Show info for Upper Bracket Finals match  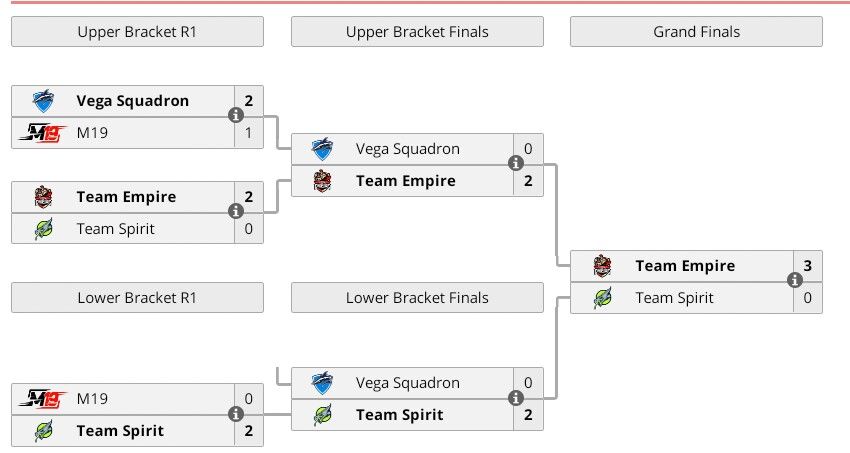pyautogui.click(x=516, y=164)
